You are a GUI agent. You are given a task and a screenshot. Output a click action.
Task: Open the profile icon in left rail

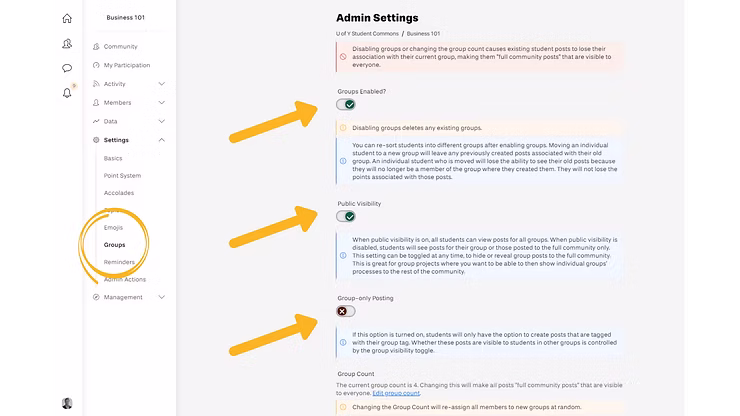(67, 44)
